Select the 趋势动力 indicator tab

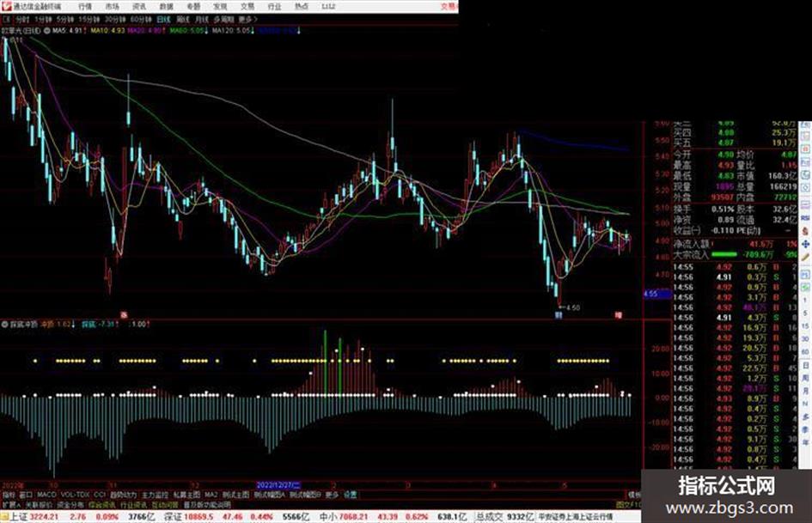[x=123, y=495]
